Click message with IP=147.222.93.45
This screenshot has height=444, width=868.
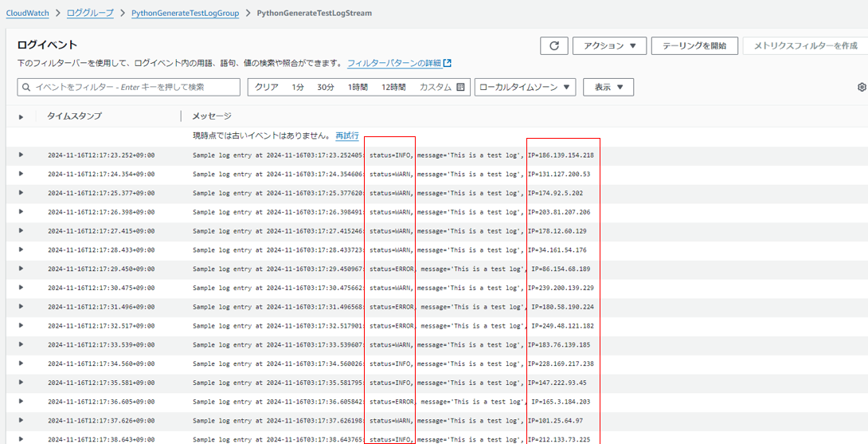[389, 383]
